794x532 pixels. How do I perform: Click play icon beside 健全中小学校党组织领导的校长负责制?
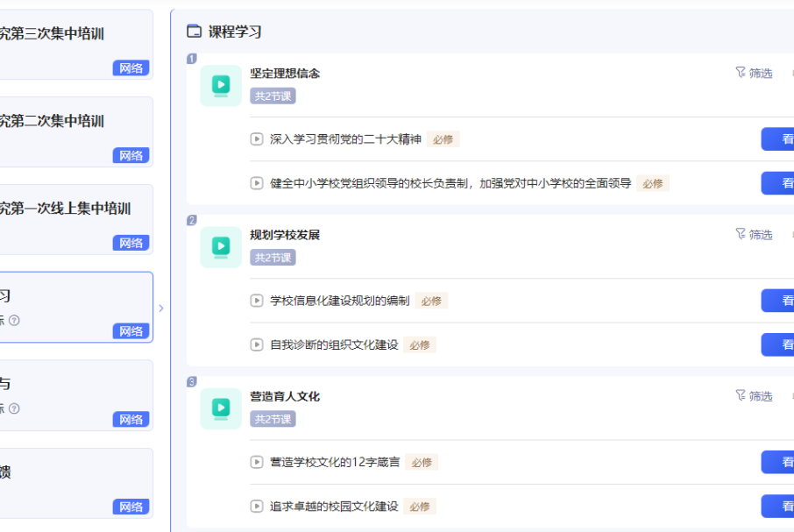pyautogui.click(x=256, y=183)
